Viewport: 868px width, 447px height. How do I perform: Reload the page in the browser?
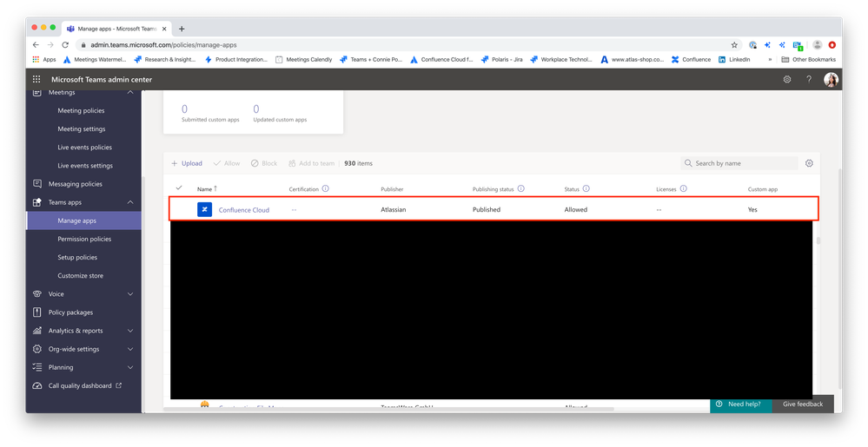[x=65, y=45]
